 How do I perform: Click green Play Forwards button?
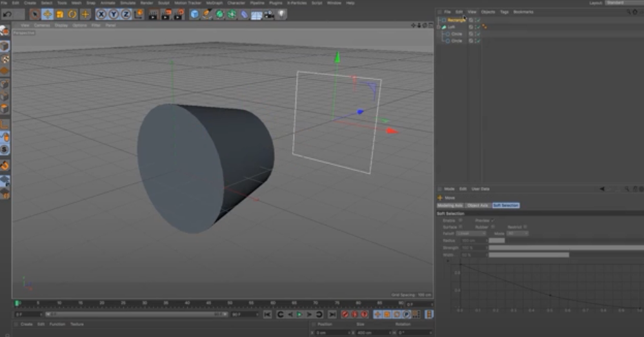tap(299, 314)
